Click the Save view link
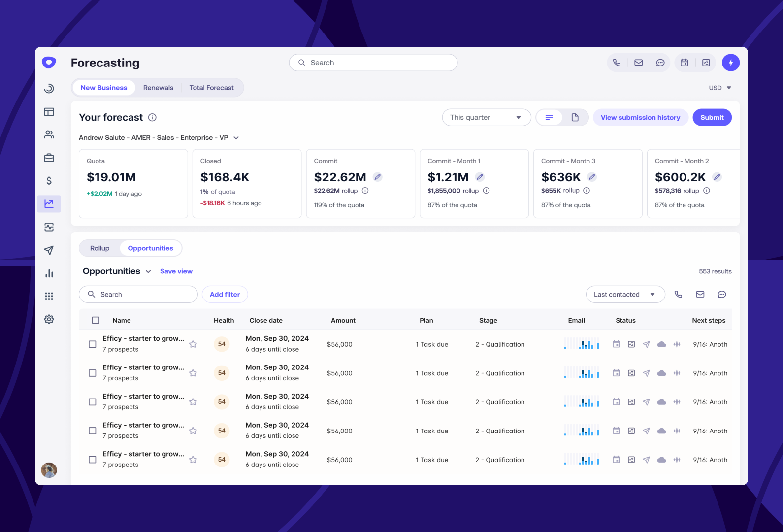Image resolution: width=783 pixels, height=532 pixels. point(176,271)
